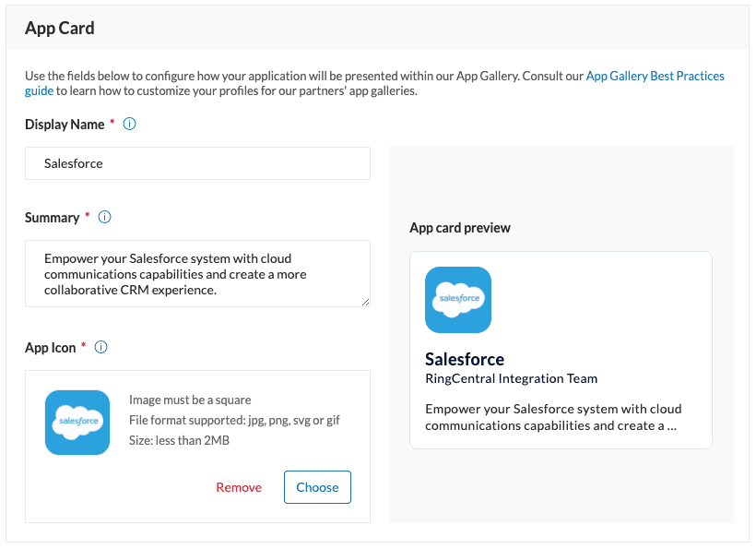The width and height of the screenshot is (756, 549).
Task: Click the info icon next to Summary
Action: [x=104, y=217]
